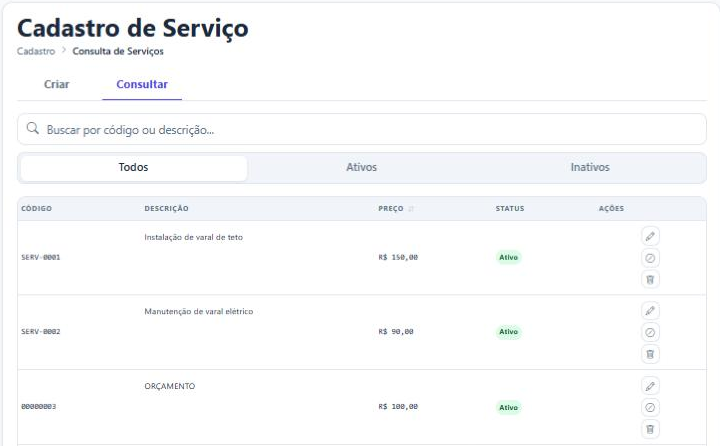Screen dimensions: 720x446
Task: Click price R$ 90,00
Action: (396, 332)
